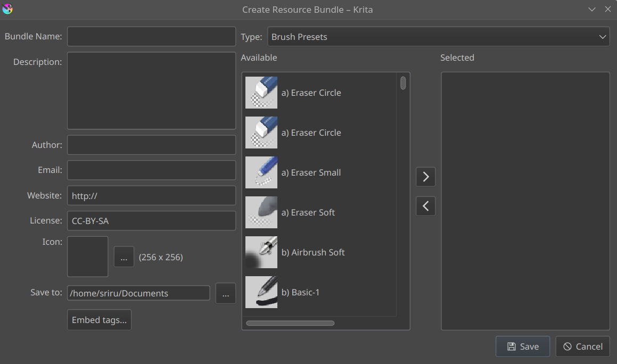Screen dimensions: 617x364
Task: Click the vertical scrollbar in Available list
Action: click(403, 83)
